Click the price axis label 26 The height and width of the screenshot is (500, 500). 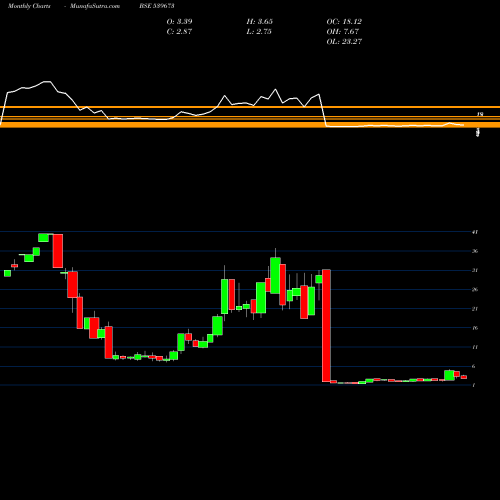click(475, 289)
